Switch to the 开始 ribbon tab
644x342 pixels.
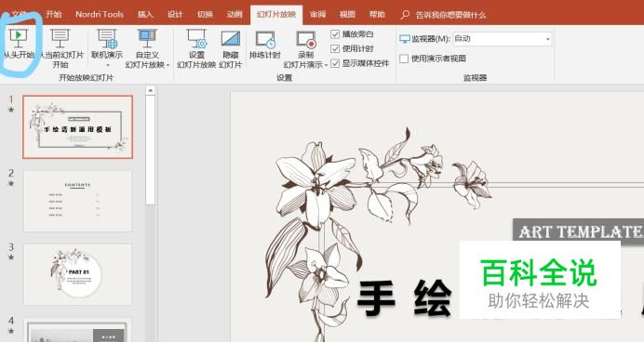pos(54,14)
